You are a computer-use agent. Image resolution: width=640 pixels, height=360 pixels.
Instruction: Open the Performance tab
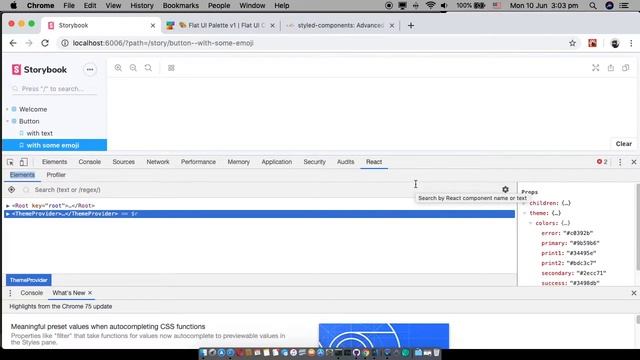coord(198,162)
